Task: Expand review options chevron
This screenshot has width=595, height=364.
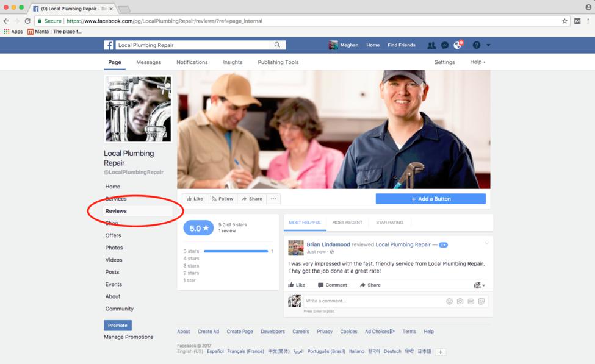Action: [x=486, y=243]
